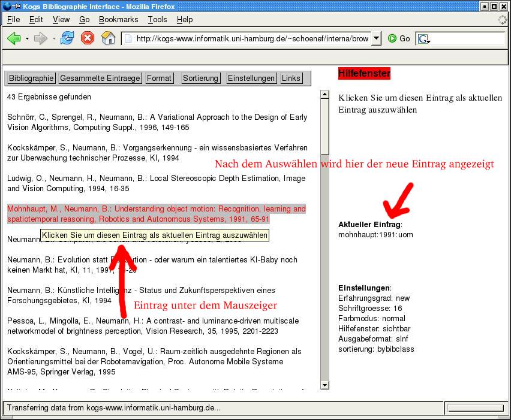Select the Raum-zeitlich ausgedehnte Regionen entry
511x420 pixels.
click(155, 361)
